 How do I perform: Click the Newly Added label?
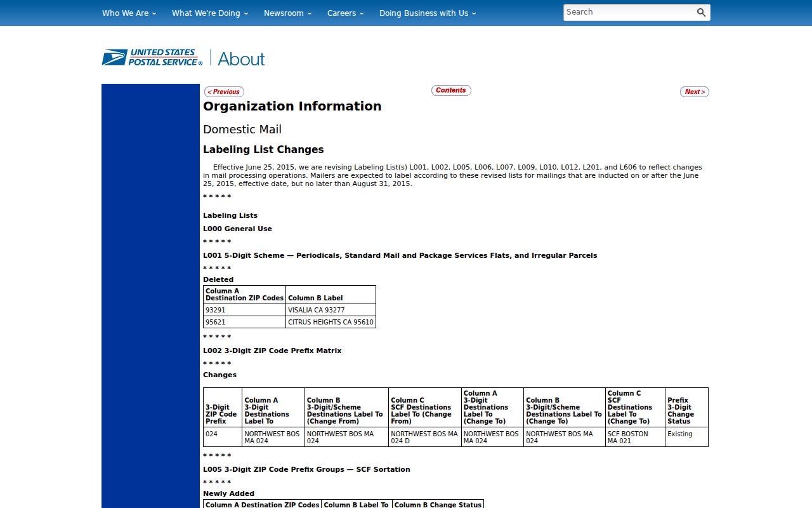point(228,493)
